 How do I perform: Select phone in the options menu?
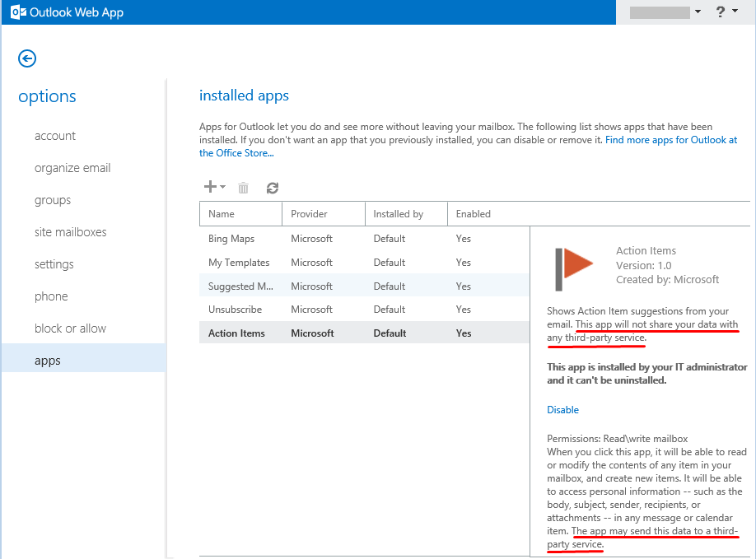click(51, 296)
